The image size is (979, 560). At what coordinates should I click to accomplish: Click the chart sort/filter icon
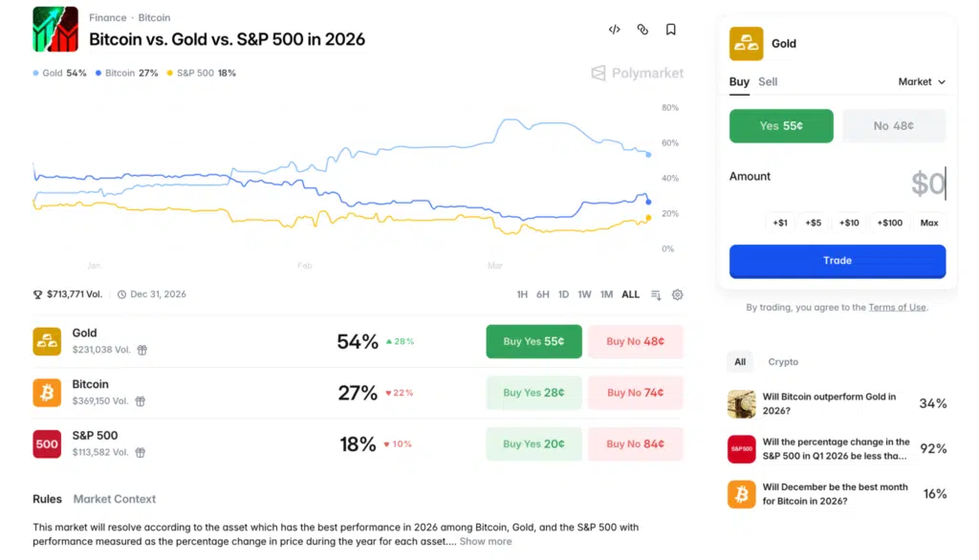656,294
